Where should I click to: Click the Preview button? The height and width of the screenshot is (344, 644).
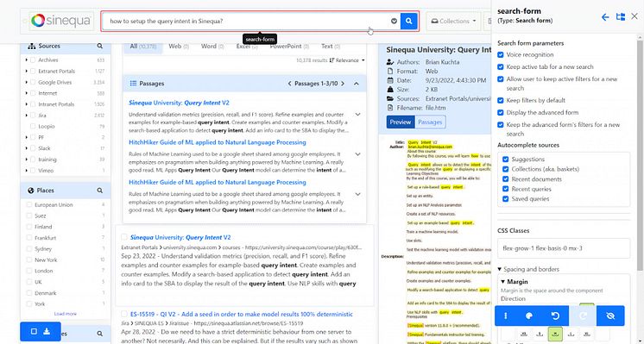(x=401, y=122)
